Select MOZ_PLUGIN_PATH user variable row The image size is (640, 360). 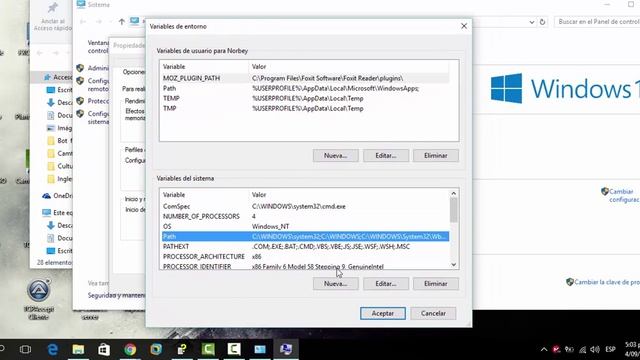[305, 78]
